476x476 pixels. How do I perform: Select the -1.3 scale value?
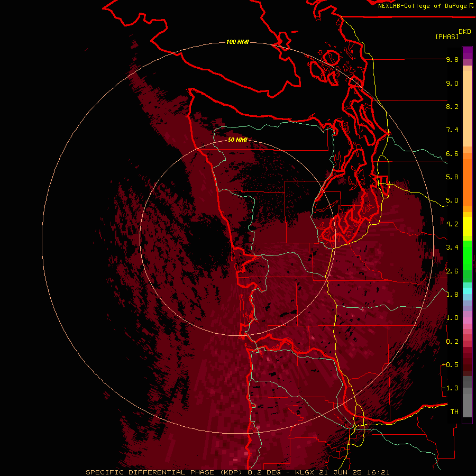point(450,388)
